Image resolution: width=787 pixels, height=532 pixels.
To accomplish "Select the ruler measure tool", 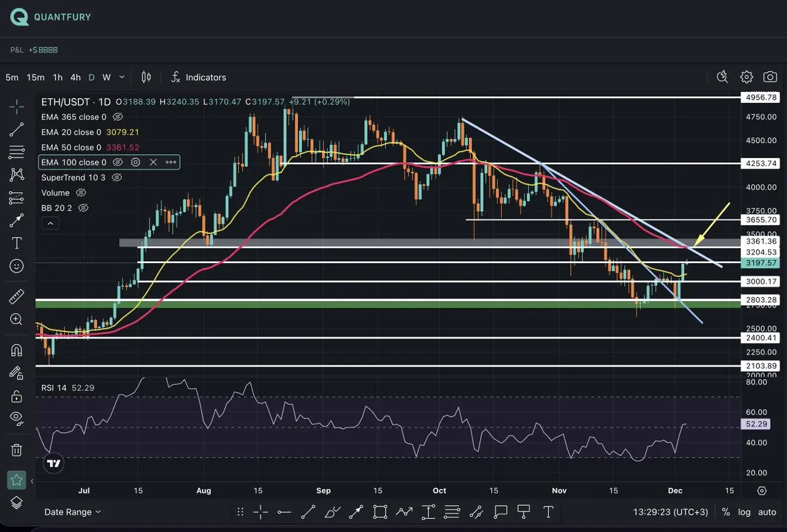I will coord(17,297).
